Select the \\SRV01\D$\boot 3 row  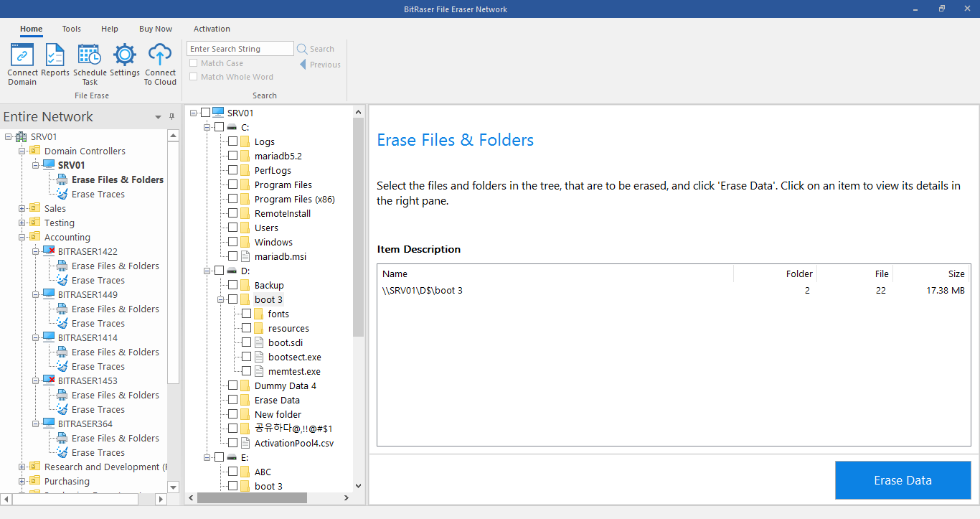674,291
